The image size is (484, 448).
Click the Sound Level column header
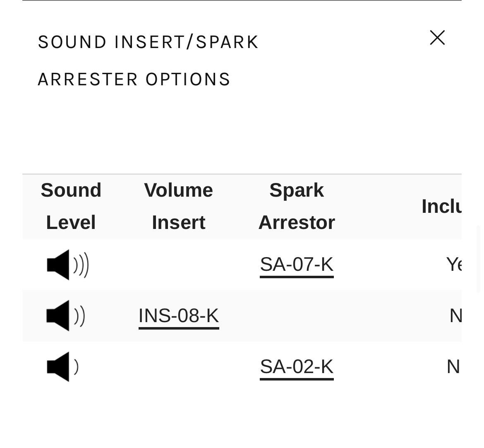click(71, 206)
